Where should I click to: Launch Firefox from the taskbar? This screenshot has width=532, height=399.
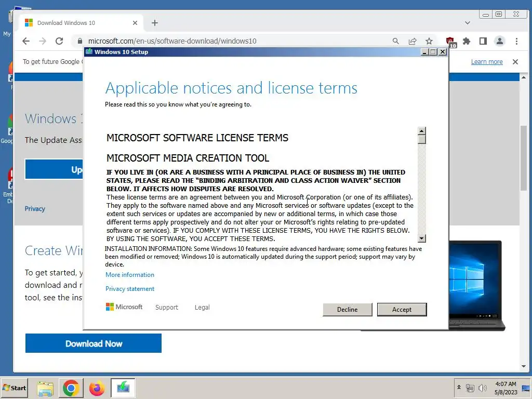click(x=97, y=388)
